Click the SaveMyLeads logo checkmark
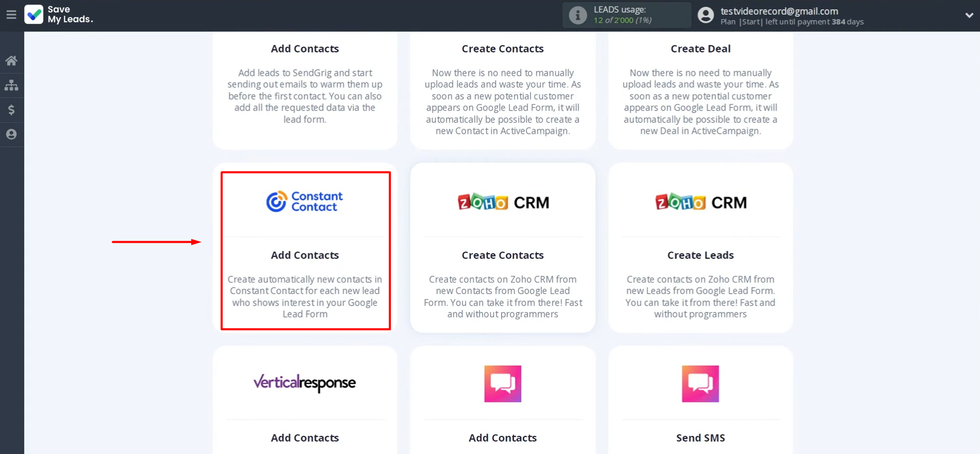This screenshot has width=980, height=454. [x=34, y=14]
